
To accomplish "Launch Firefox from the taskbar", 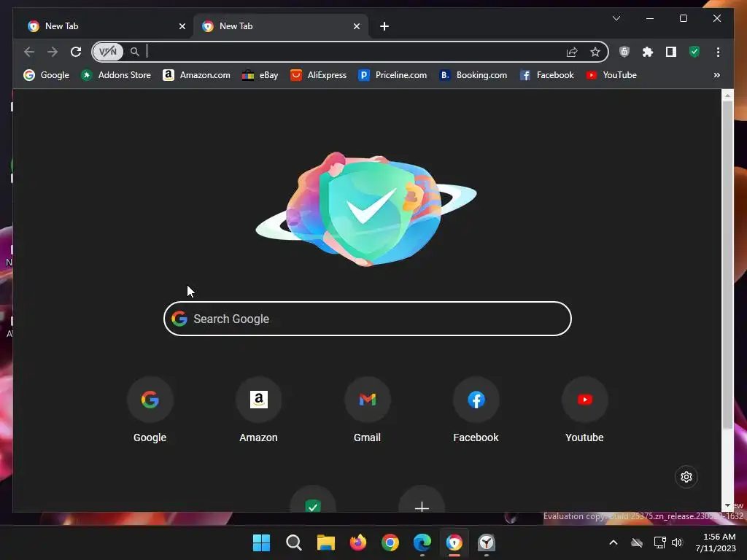I will [x=357, y=542].
